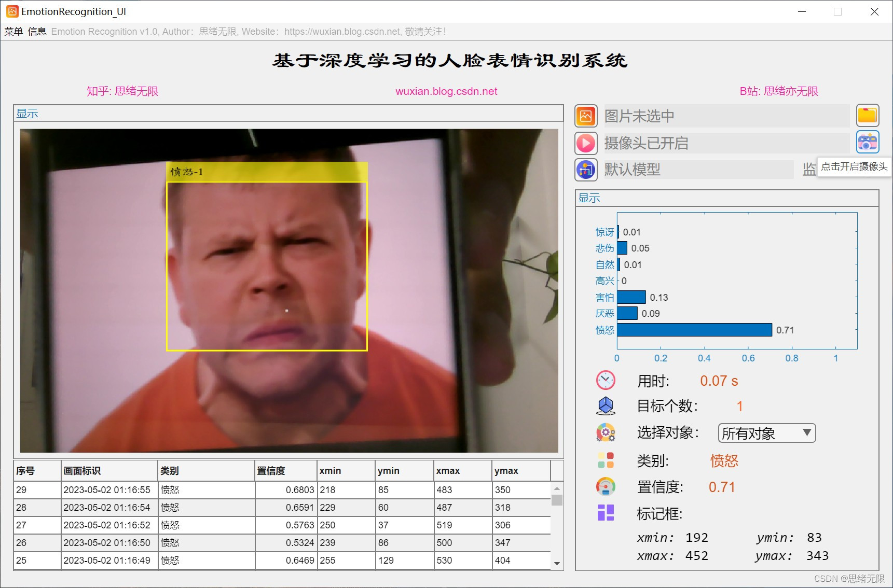
Task: Select table row with 序号 25
Action: (x=282, y=561)
